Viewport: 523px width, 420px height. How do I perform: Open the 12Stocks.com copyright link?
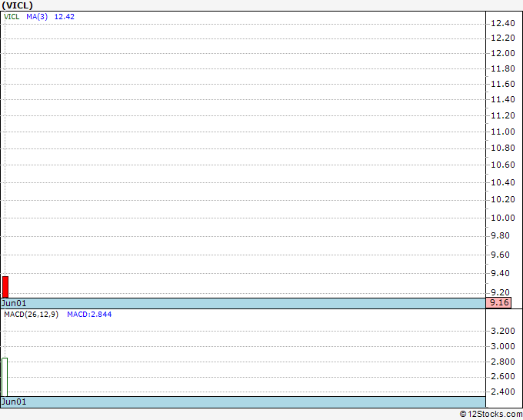pos(491,414)
